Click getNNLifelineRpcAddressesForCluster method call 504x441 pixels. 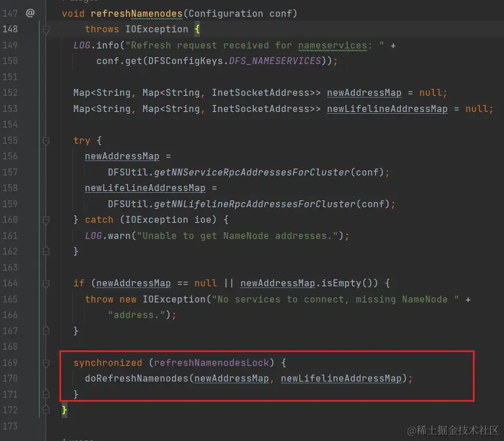click(254, 204)
